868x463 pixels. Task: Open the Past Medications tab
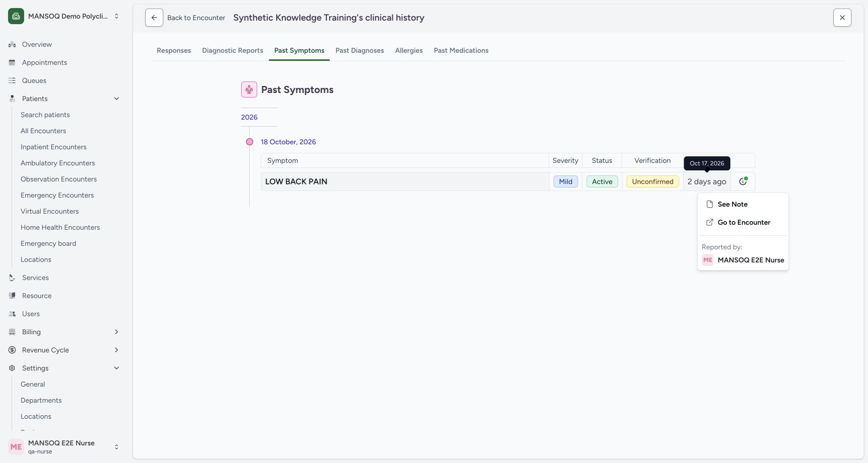pos(461,50)
